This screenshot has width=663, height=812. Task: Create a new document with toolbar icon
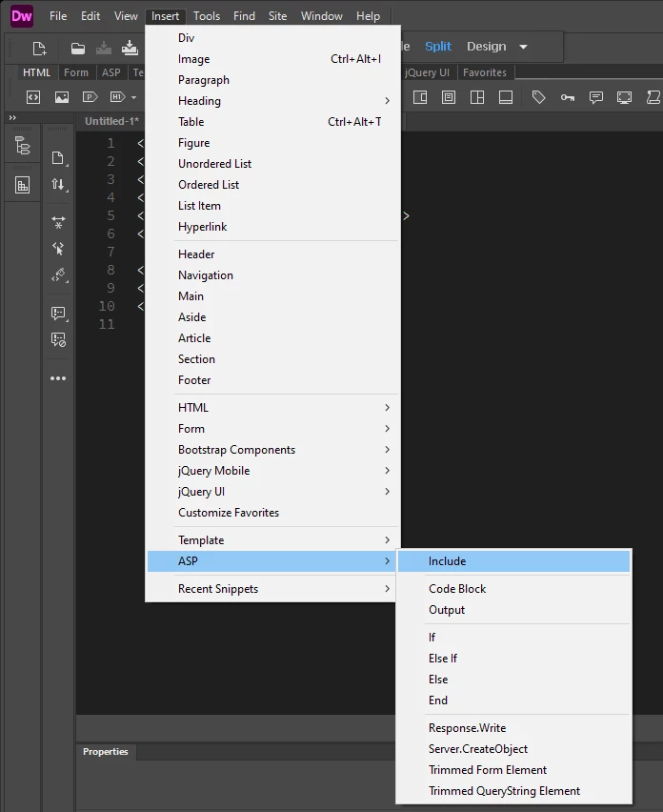[x=39, y=49]
